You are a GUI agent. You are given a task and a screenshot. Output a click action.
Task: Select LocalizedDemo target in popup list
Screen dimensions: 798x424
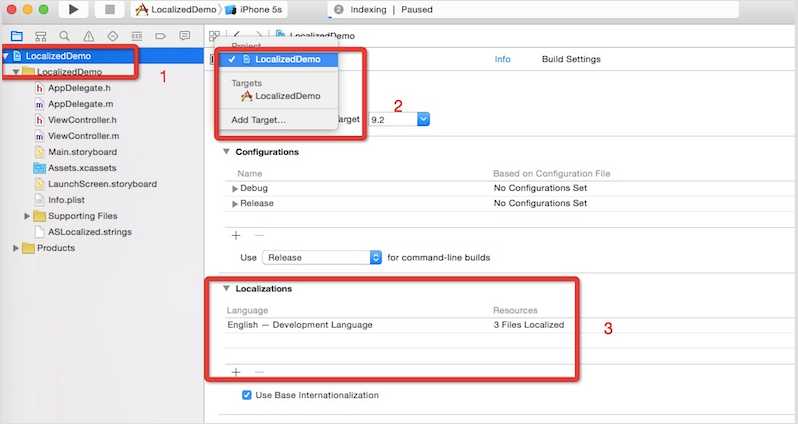279,96
